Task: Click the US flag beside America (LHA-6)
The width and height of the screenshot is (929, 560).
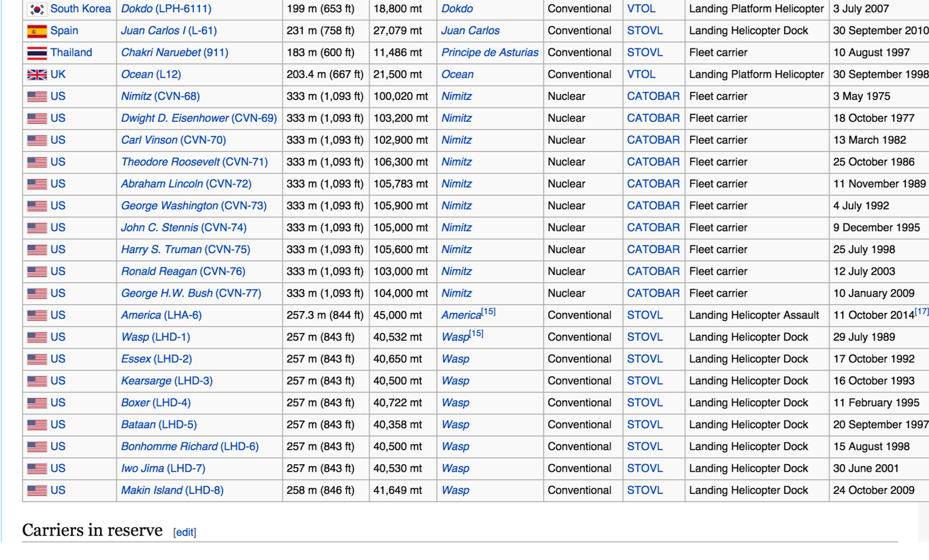Action: (38, 315)
